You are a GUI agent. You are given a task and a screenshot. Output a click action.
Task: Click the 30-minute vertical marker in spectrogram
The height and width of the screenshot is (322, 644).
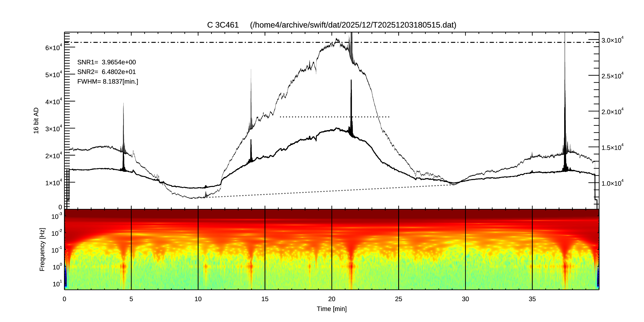tap(465, 250)
